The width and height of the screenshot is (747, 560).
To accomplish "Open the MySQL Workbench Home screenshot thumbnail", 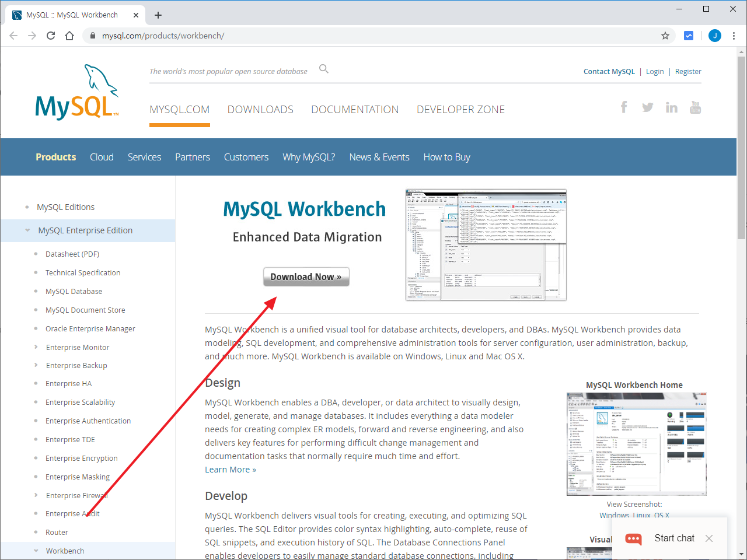I will [636, 444].
